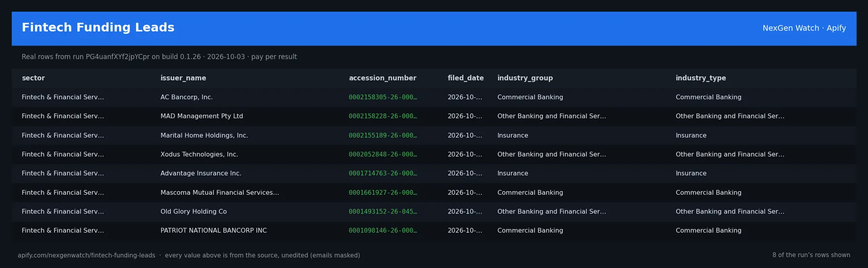Viewport: 868px width, 268px height.
Task: Click the apify.com/nexgenwatch/fintech-funding-leads footer URL
Action: [x=86, y=255]
